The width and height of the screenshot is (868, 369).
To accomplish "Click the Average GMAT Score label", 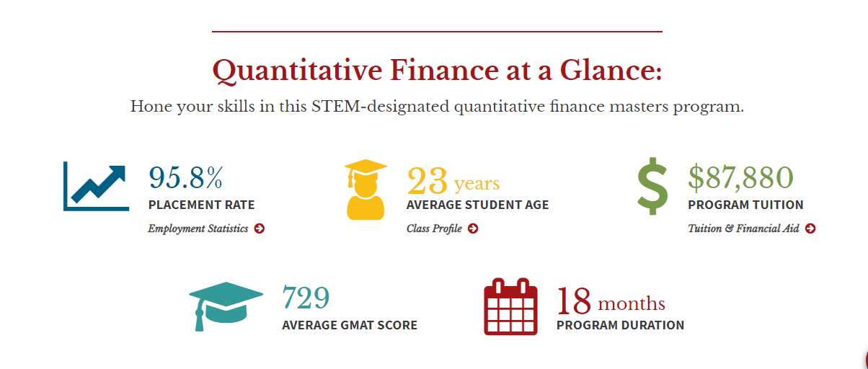I will click(x=350, y=325).
